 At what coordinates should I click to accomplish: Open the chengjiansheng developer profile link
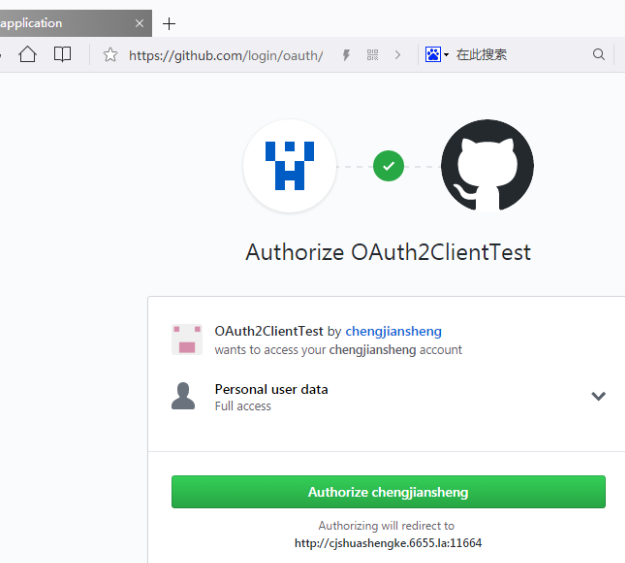point(393,331)
